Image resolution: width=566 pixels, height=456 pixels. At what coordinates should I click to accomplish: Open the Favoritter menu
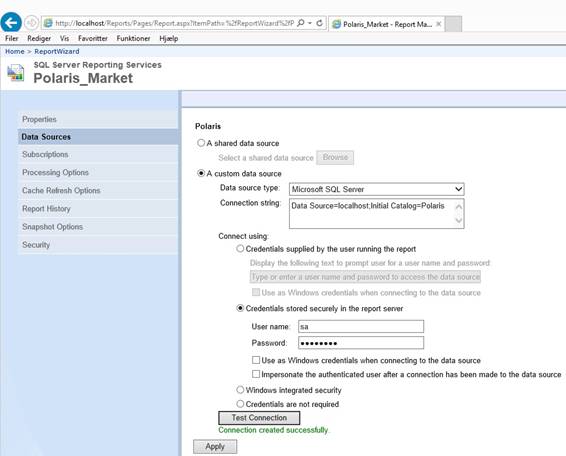point(93,38)
